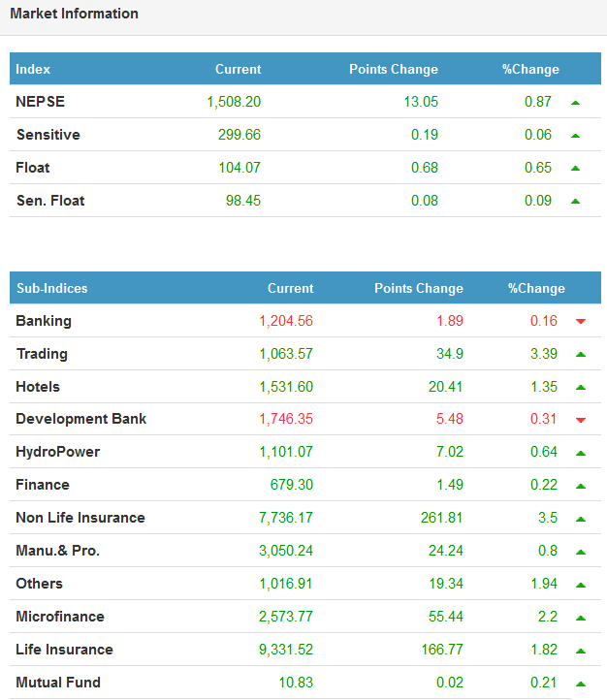The height and width of the screenshot is (700, 607).
Task: Click Manu.& Pro. value 3,050.24
Action: tap(286, 552)
